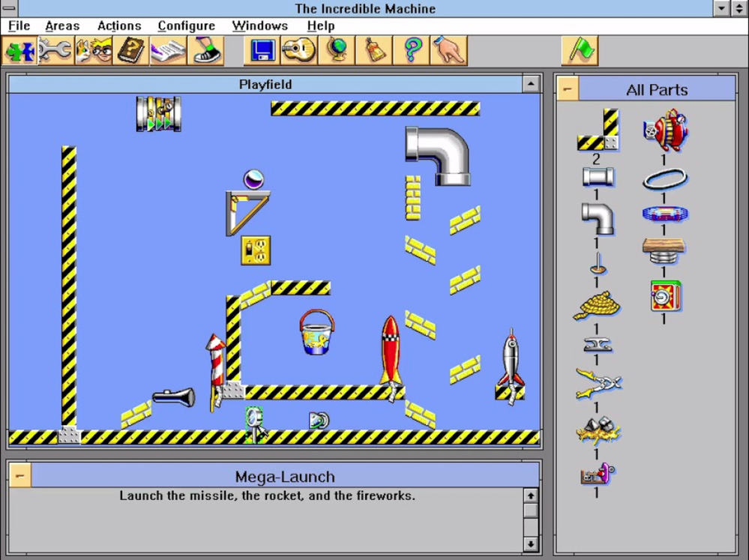Click the wrench toolbar icon
The height and width of the screenshot is (560, 749).
pos(56,51)
